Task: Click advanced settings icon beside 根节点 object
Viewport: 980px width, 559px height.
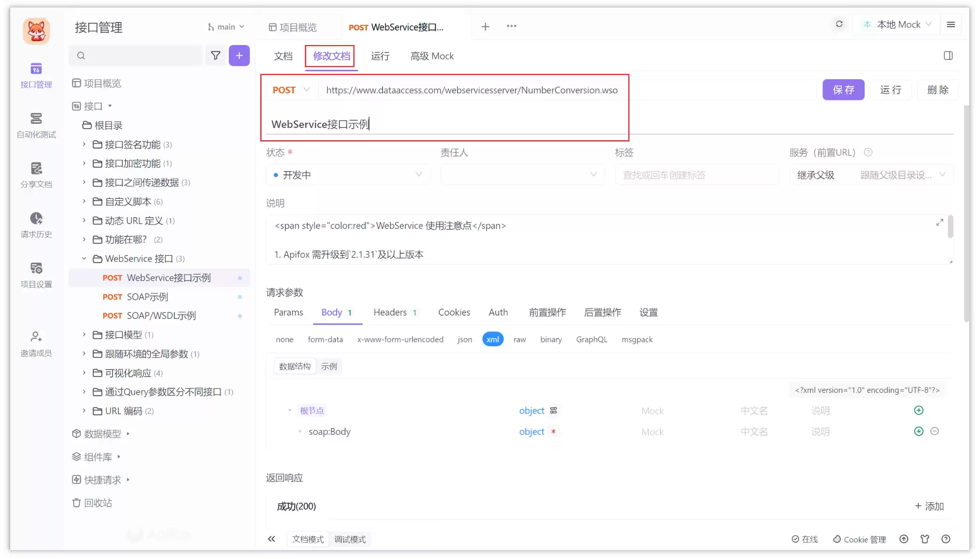Action: pyautogui.click(x=554, y=410)
